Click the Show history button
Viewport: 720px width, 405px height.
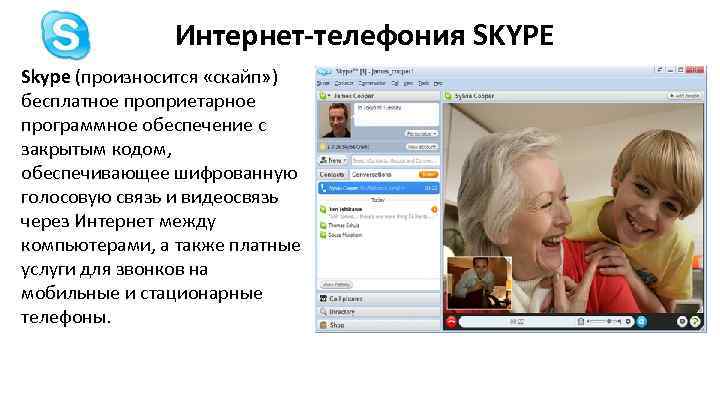click(336, 285)
